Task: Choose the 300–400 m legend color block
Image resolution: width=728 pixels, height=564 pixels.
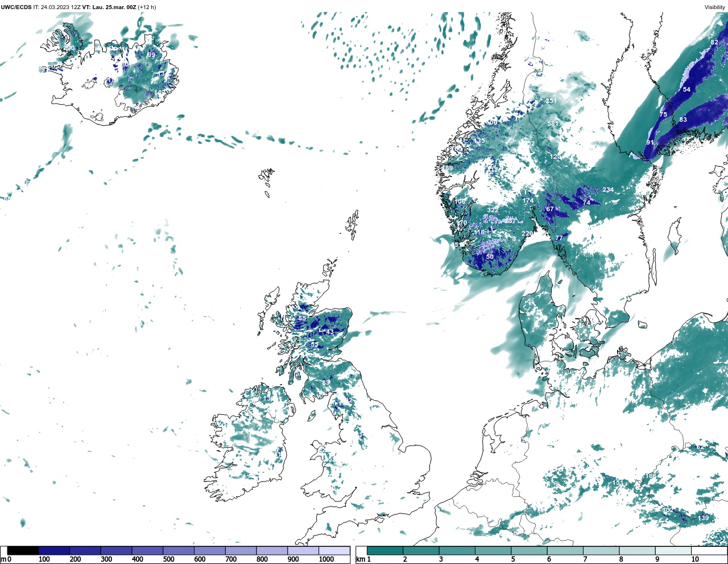Action: [x=116, y=551]
